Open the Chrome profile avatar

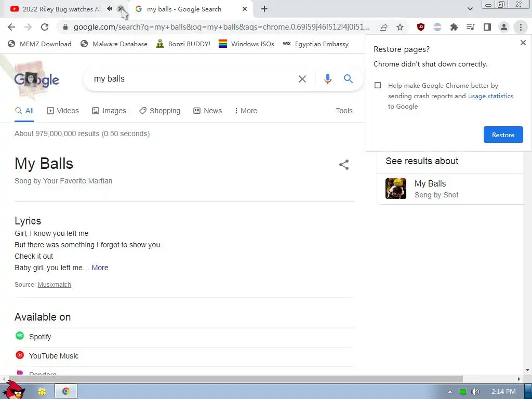pyautogui.click(x=504, y=27)
